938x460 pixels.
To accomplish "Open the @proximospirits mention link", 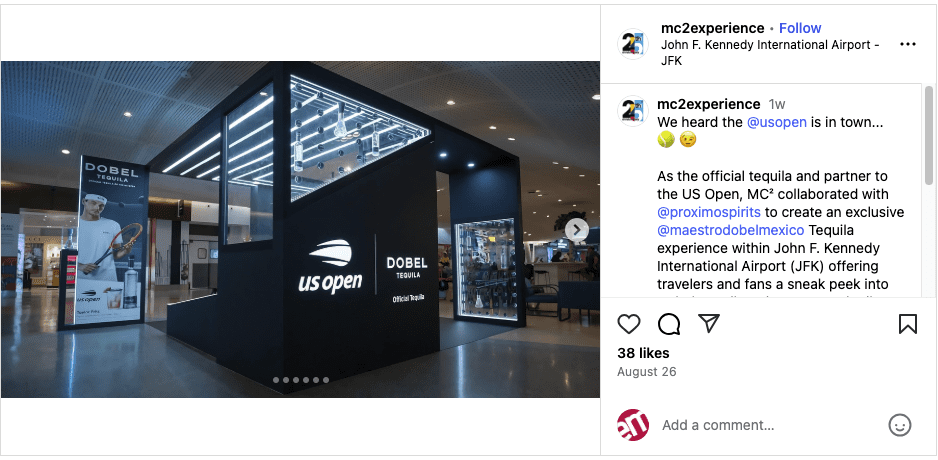I will pyautogui.click(x=709, y=212).
